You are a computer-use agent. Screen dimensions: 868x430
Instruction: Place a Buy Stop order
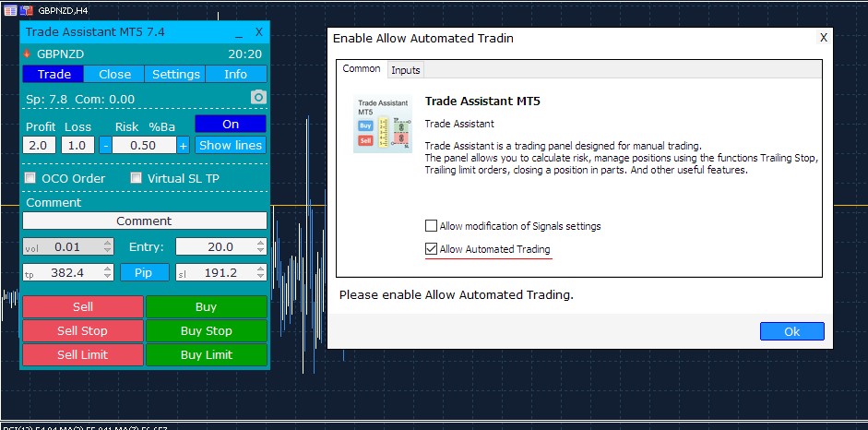coord(206,330)
